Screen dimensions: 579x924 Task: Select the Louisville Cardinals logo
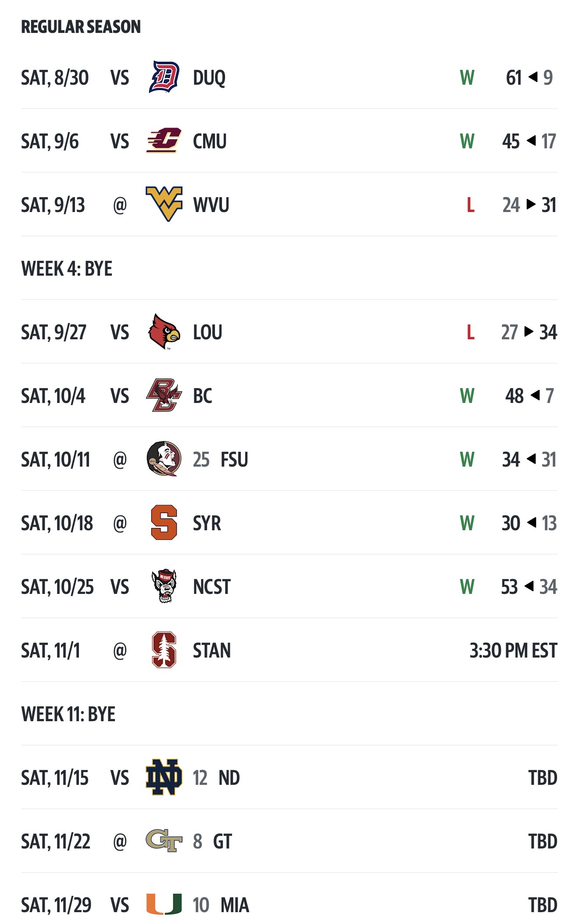point(164,332)
